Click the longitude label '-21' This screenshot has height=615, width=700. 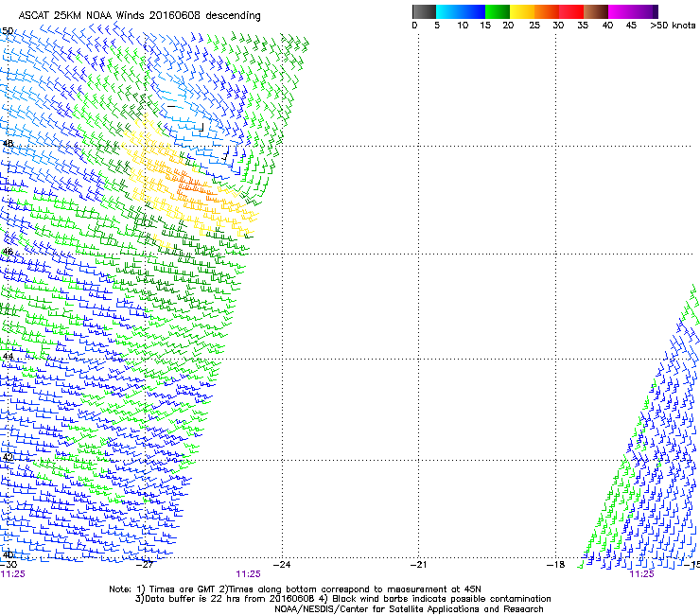[x=418, y=565]
